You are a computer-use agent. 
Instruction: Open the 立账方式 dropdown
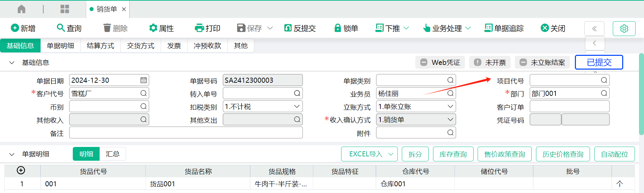pos(450,107)
